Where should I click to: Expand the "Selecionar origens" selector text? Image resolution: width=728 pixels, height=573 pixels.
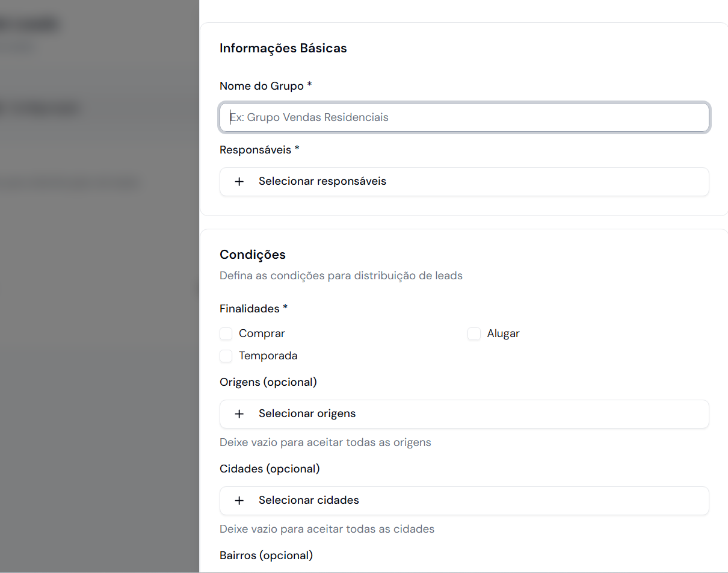click(307, 414)
